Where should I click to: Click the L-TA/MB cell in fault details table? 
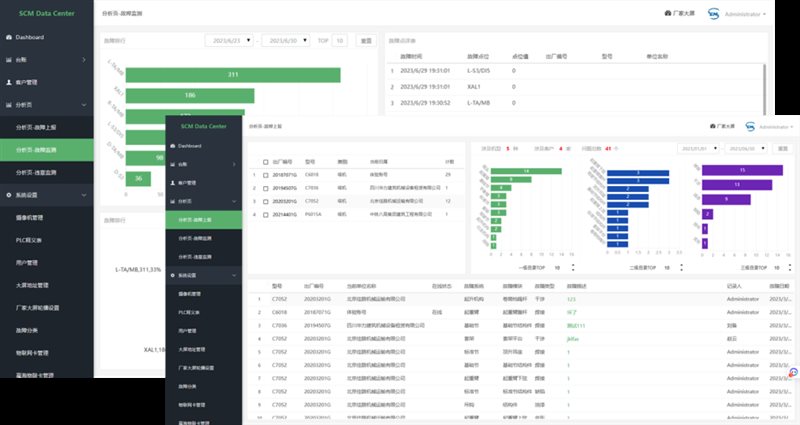[x=478, y=103]
